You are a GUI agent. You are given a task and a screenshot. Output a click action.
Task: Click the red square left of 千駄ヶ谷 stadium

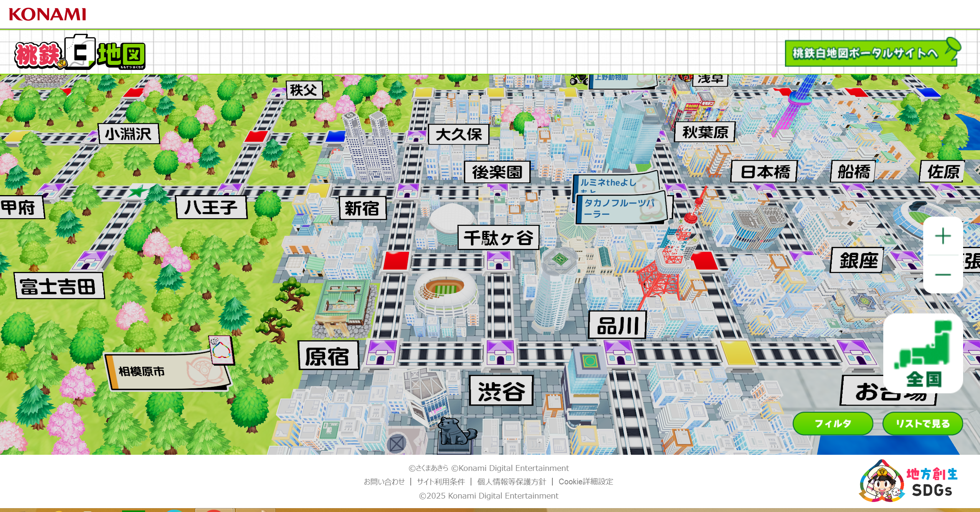396,261
